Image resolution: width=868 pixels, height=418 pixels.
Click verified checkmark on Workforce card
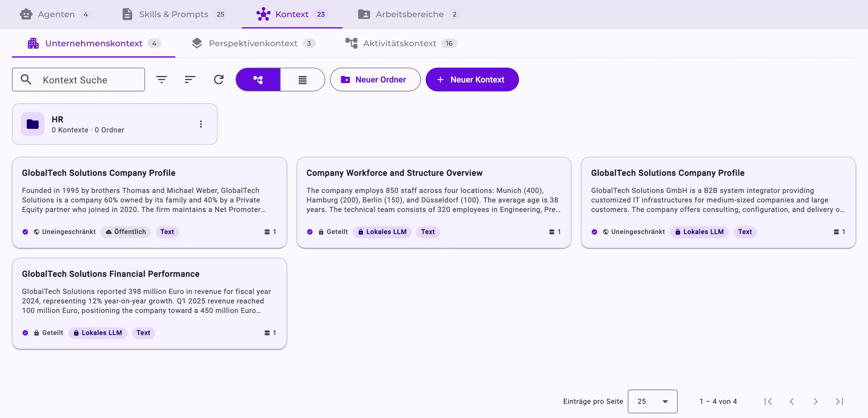point(310,232)
